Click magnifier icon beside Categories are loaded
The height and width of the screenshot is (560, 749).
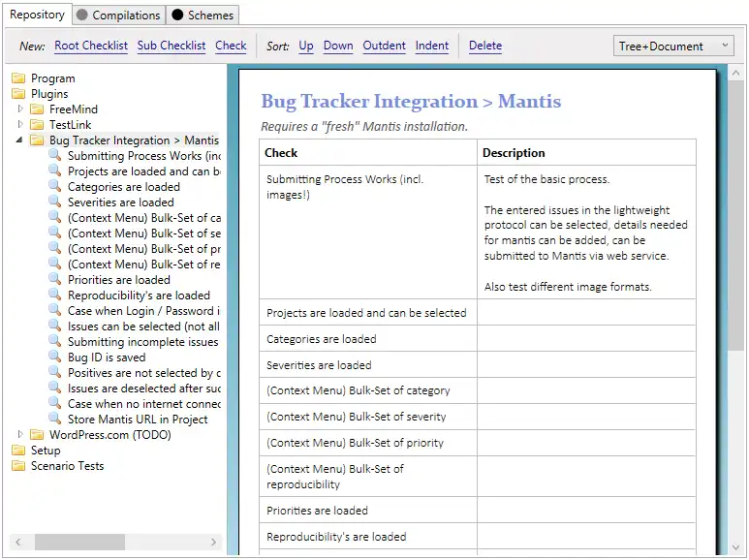coord(55,186)
